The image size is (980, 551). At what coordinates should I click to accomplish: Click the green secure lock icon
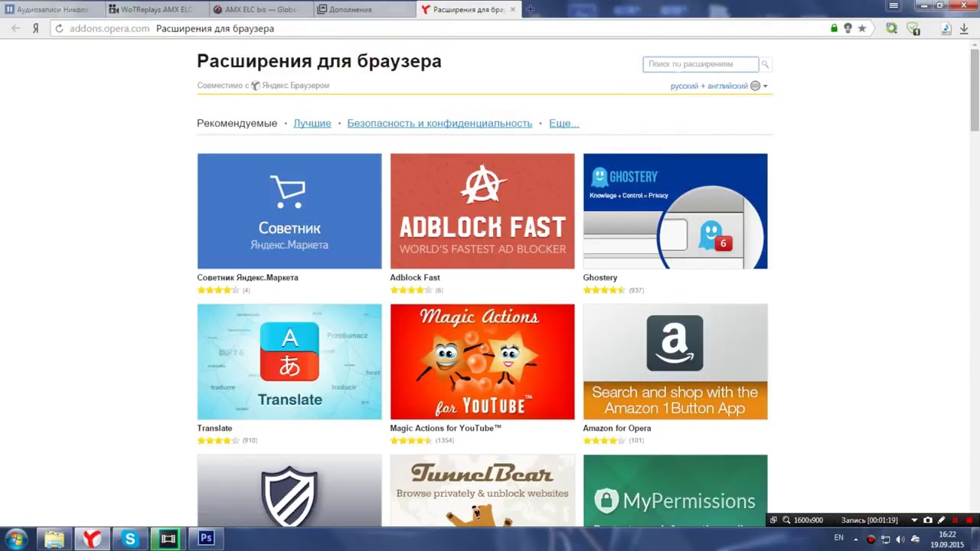(x=834, y=28)
